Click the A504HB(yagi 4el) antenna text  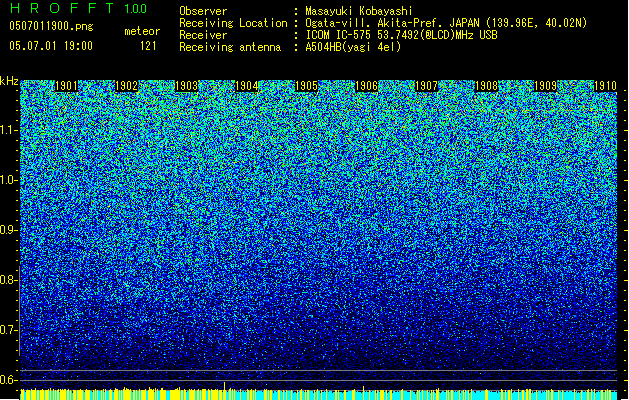pyautogui.click(x=353, y=47)
